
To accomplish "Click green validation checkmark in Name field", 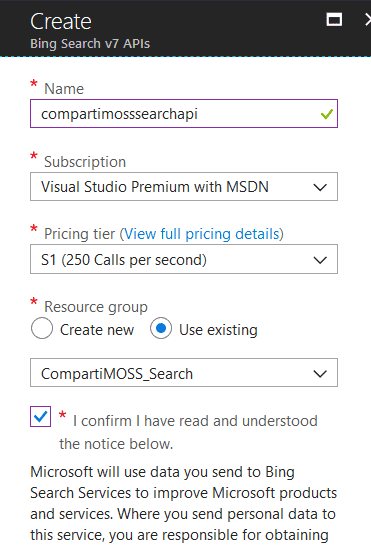I will pos(326,114).
